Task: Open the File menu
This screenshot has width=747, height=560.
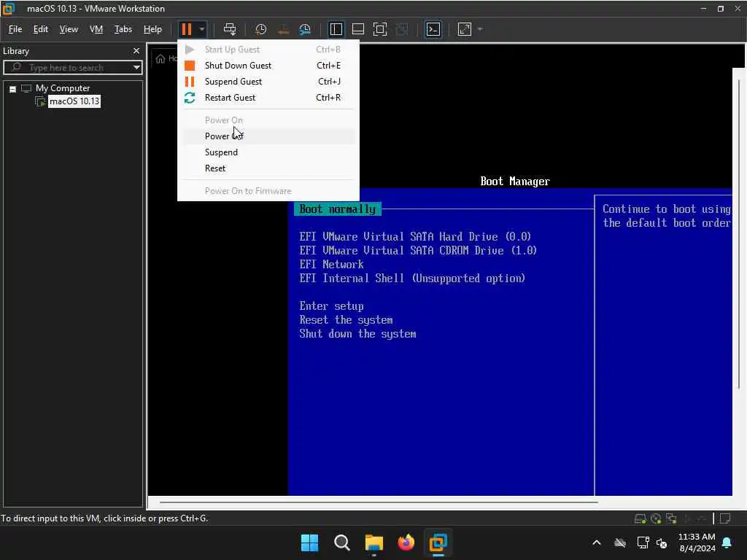Action: [x=15, y=29]
